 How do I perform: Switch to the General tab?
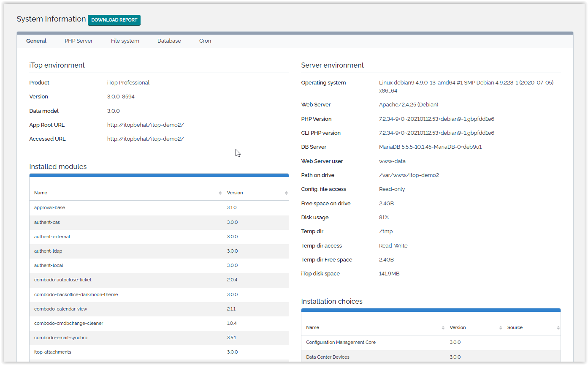click(x=36, y=41)
